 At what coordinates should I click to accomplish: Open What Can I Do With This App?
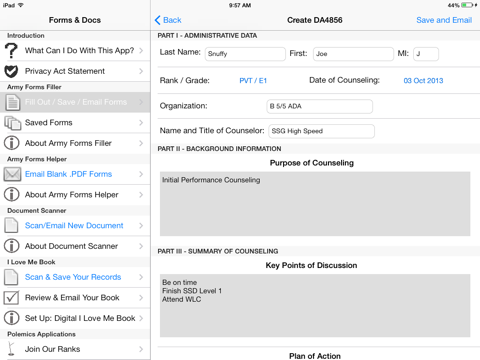click(75, 51)
